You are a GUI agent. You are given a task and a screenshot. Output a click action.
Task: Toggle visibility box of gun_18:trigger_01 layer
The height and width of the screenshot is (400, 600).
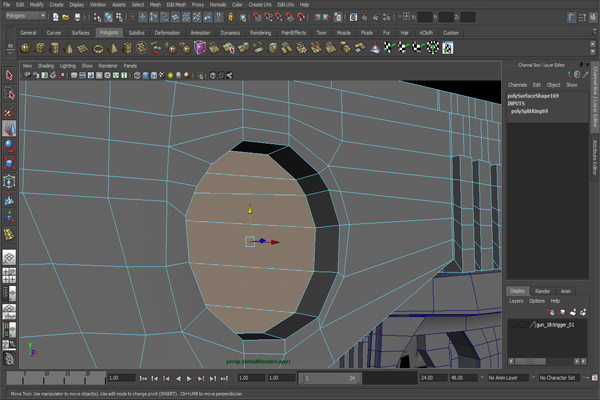pyautogui.click(x=514, y=325)
